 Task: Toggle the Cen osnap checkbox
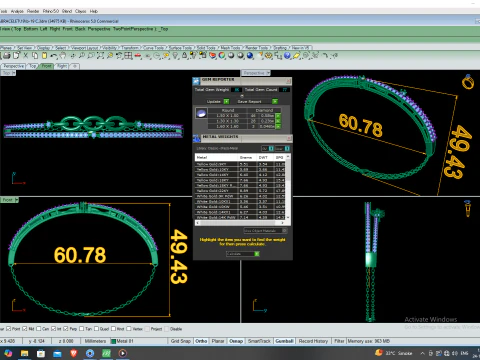(39, 329)
